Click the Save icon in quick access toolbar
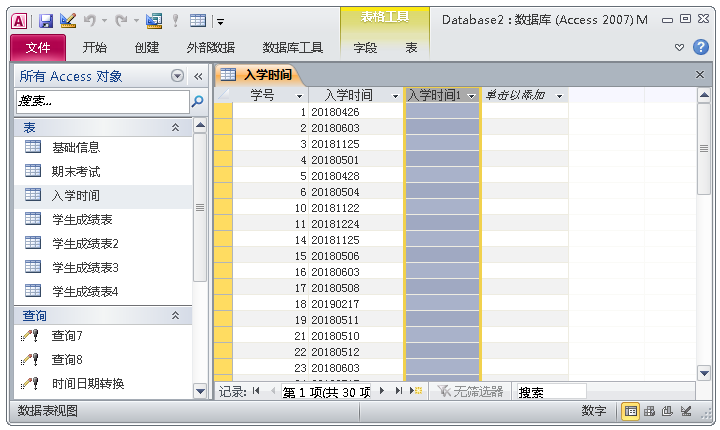The image size is (720, 430). 46,21
